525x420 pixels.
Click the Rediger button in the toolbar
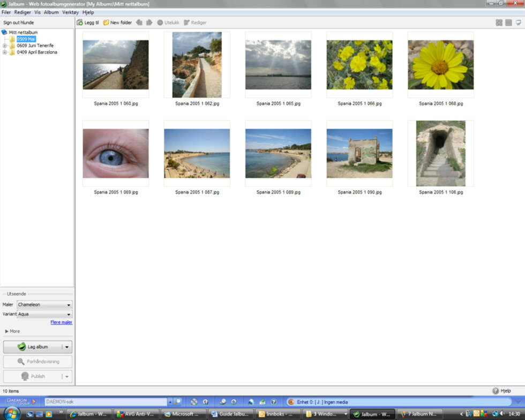pyautogui.click(x=195, y=22)
